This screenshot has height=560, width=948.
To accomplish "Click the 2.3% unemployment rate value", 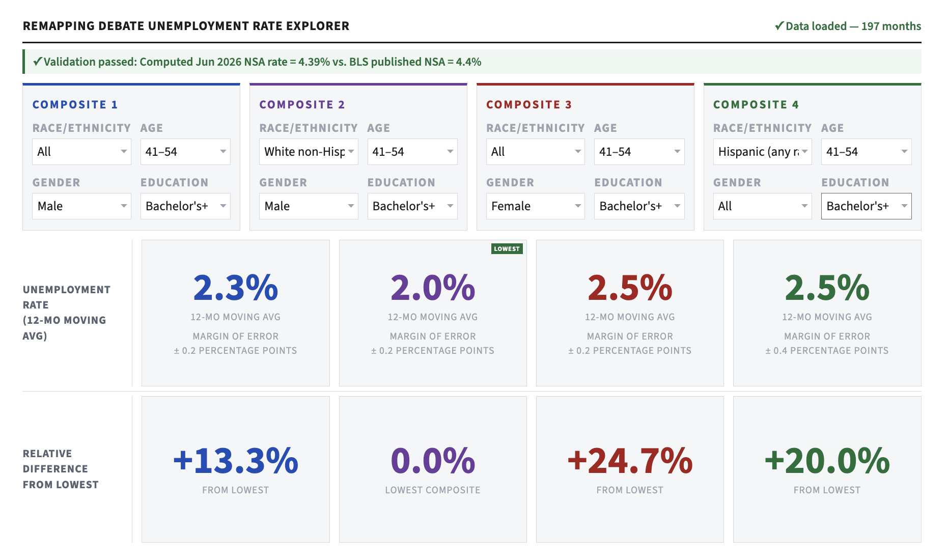I will coord(236,288).
